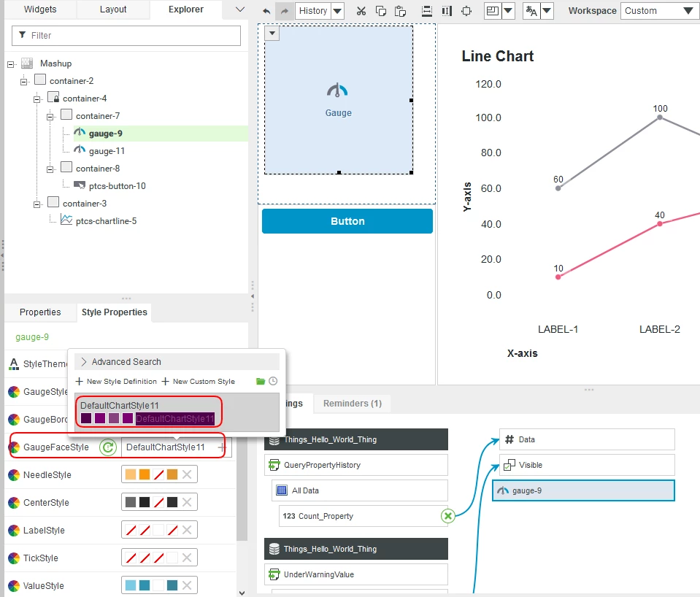Image resolution: width=700 pixels, height=597 pixels.
Task: Click the cut scissors icon
Action: pos(361,11)
